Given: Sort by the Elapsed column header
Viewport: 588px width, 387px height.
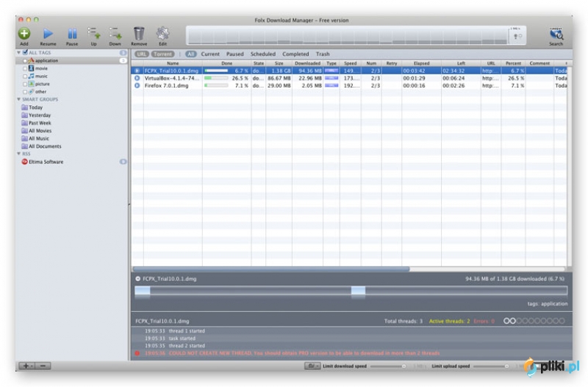Looking at the screenshot, I should coord(421,63).
